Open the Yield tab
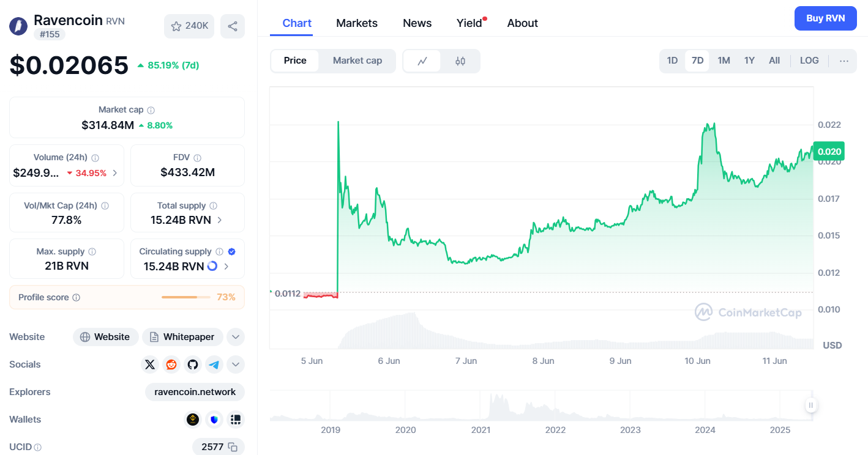Screen dimensions: 868x455 (x=470, y=23)
